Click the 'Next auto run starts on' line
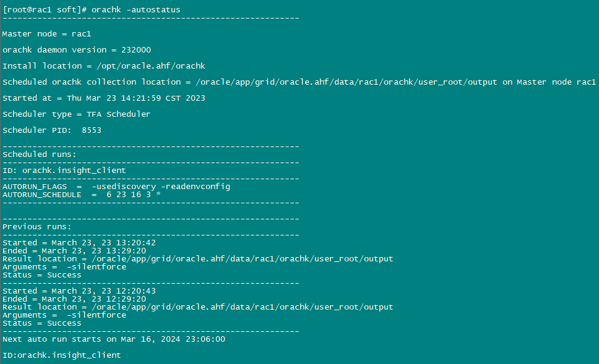The image size is (599, 364). (x=114, y=339)
